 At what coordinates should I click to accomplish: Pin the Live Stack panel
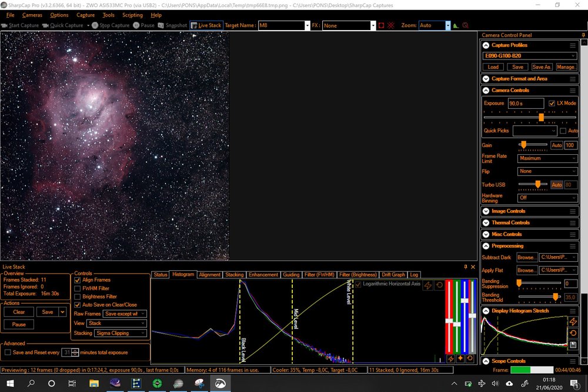pos(465,267)
